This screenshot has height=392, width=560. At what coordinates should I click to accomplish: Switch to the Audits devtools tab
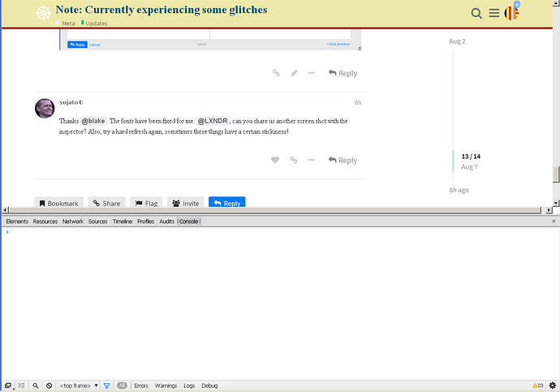coord(167,222)
